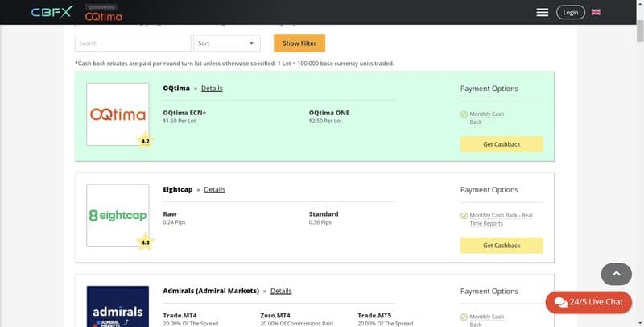
Task: Click the CBFX logo
Action: 52,12
